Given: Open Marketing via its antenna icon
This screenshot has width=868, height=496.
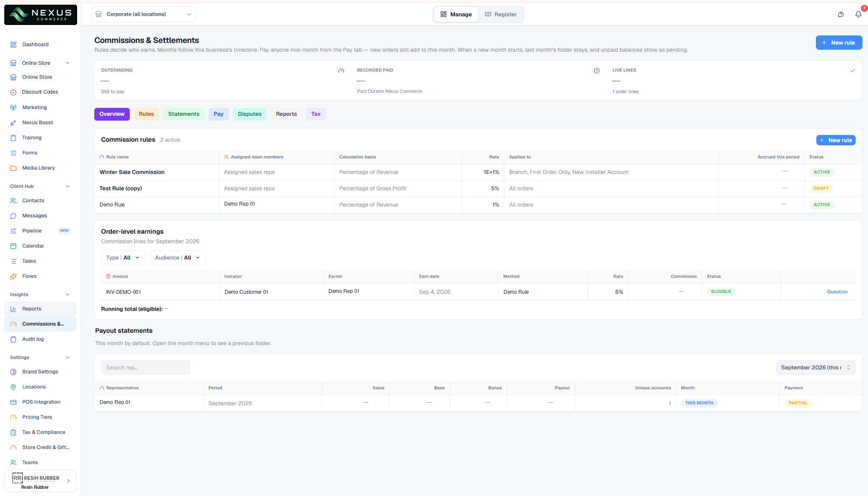Looking at the screenshot, I should click(x=13, y=108).
